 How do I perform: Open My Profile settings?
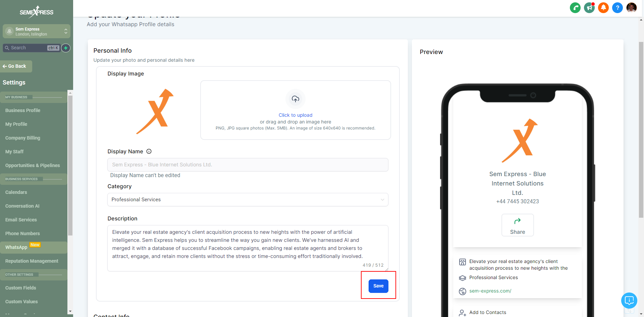pyautogui.click(x=16, y=124)
